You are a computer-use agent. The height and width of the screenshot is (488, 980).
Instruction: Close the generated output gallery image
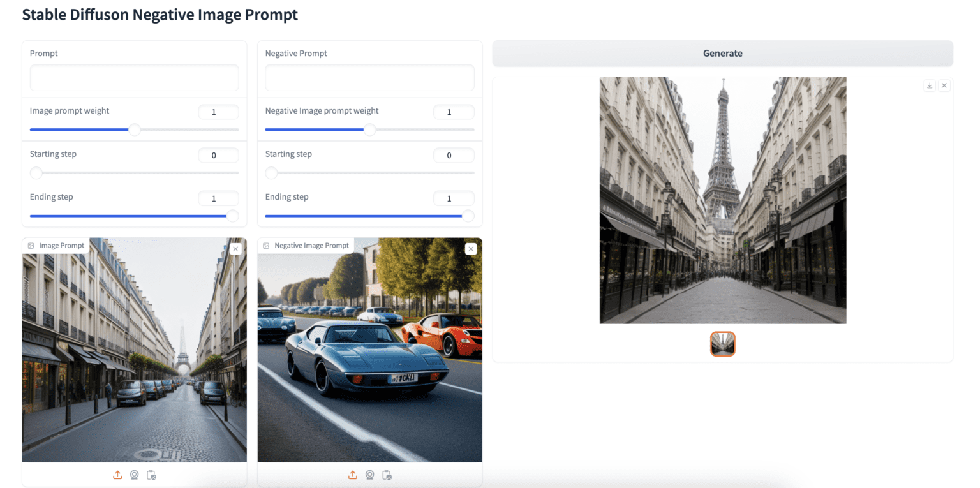coord(944,85)
